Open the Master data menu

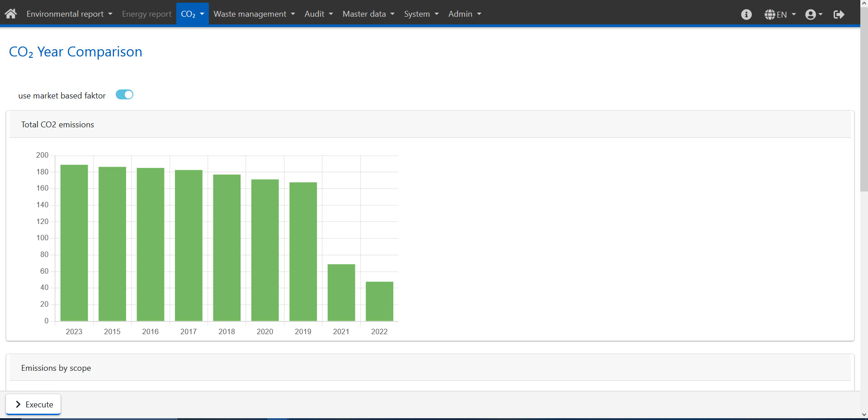368,14
